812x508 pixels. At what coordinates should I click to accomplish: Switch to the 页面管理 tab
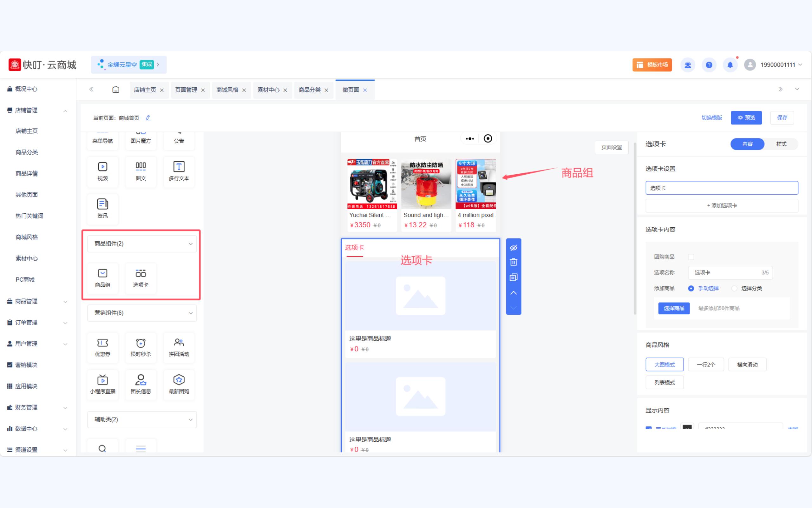tap(186, 90)
